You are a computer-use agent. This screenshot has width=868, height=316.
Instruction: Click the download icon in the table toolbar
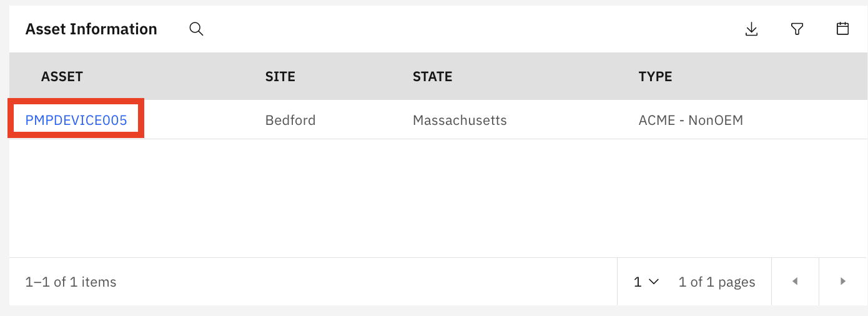pyautogui.click(x=752, y=29)
